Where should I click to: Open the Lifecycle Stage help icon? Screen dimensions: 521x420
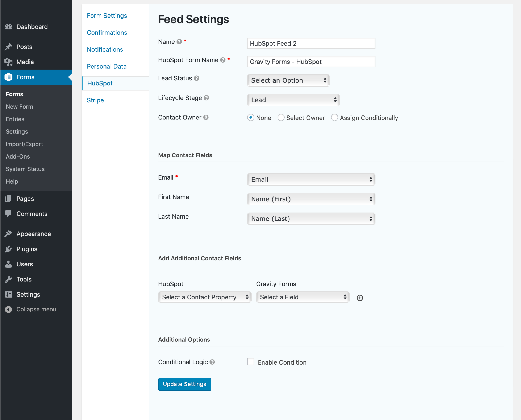coord(206,98)
